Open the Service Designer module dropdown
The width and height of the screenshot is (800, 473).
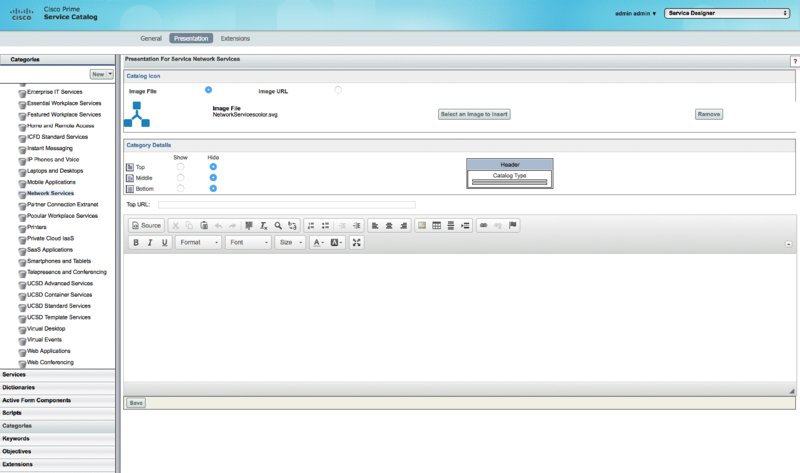pos(727,13)
